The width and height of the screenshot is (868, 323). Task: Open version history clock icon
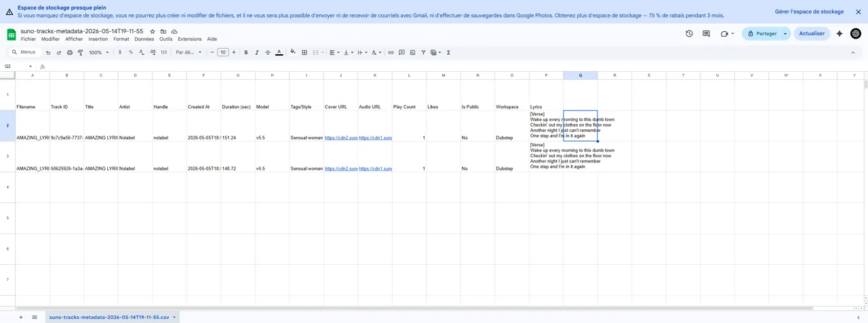(x=689, y=33)
